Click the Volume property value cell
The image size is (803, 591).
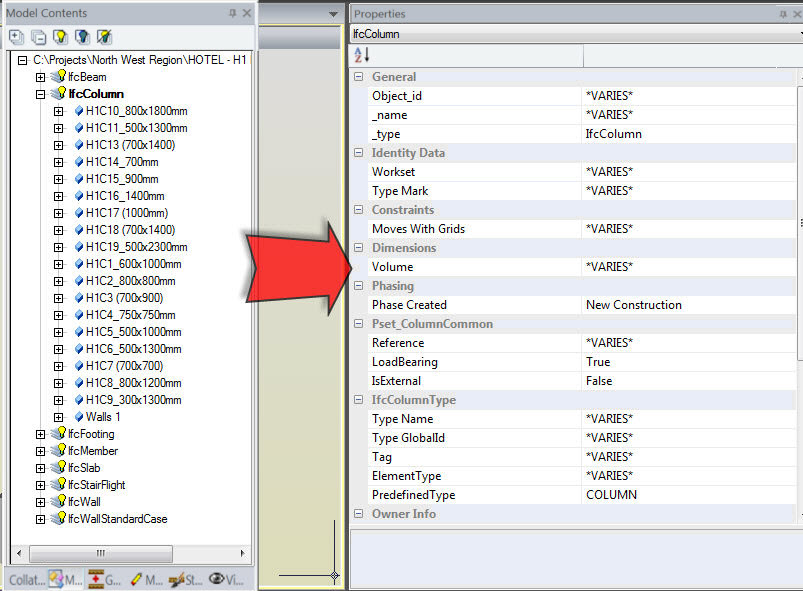(x=689, y=267)
